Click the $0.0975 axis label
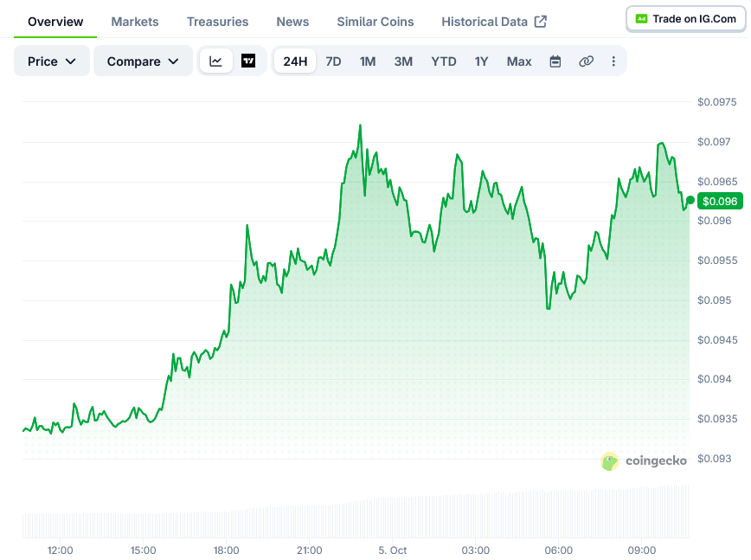 tap(716, 101)
